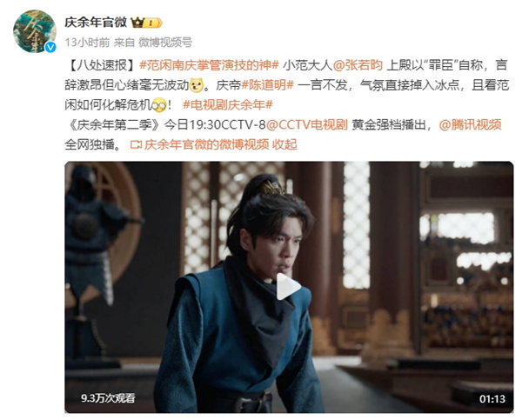Click the wide-eyed emoji after 危机
522x420 pixels.
[x=159, y=105]
